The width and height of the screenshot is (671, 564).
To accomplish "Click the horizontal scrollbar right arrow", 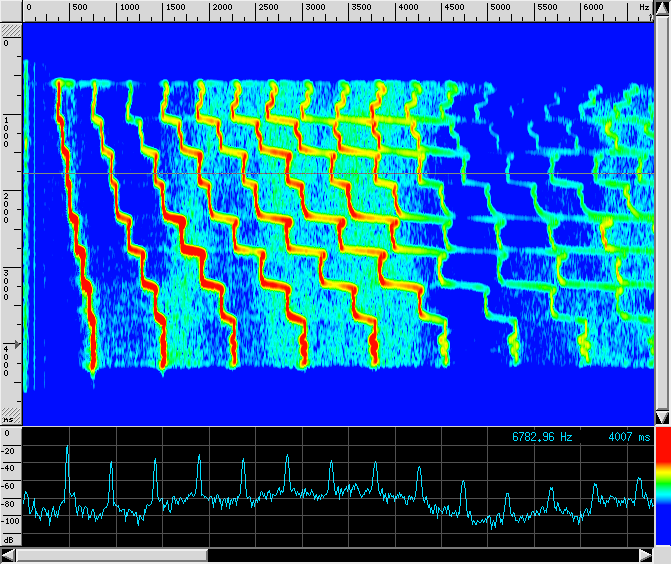I will coord(645,554).
